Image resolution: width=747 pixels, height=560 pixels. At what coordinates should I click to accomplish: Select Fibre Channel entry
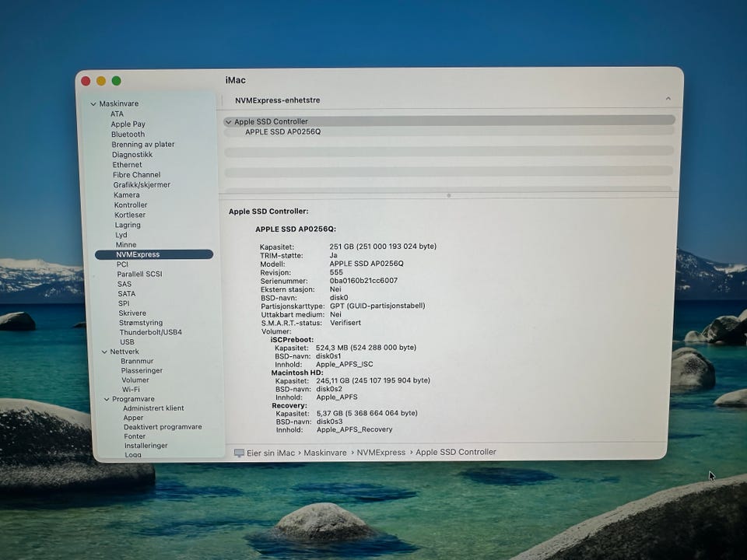136,175
